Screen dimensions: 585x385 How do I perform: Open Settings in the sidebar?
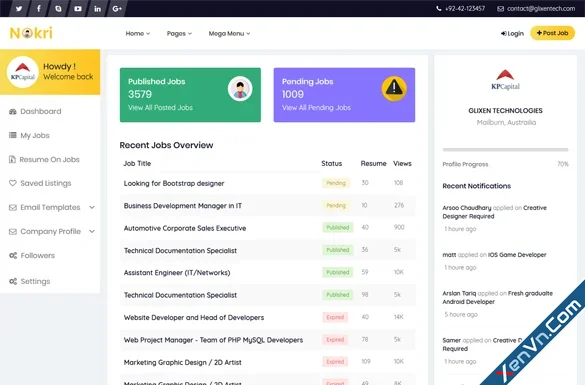pos(35,281)
